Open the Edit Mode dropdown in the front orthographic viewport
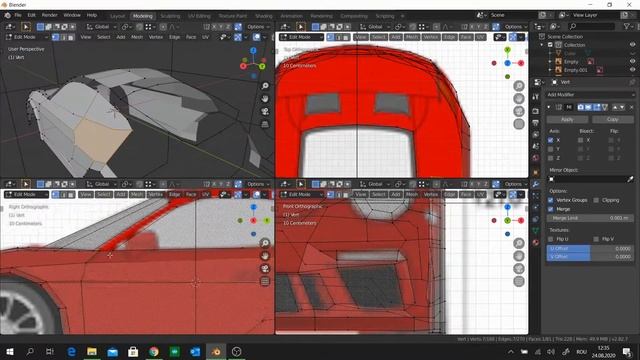Viewport: 640px width, 360px height. click(301, 195)
